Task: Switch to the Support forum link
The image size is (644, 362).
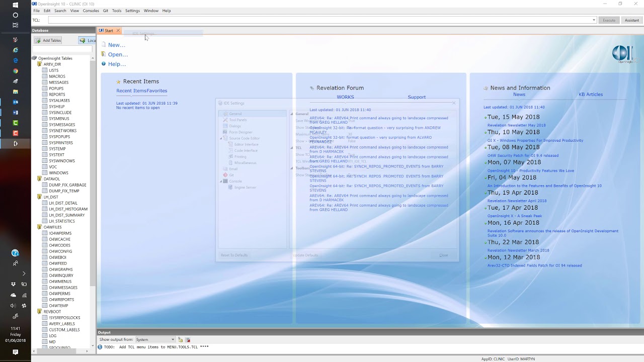Action: click(417, 97)
